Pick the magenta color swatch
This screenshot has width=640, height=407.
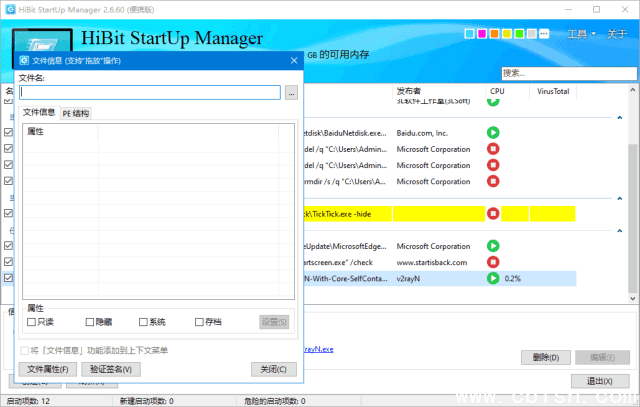[482, 34]
